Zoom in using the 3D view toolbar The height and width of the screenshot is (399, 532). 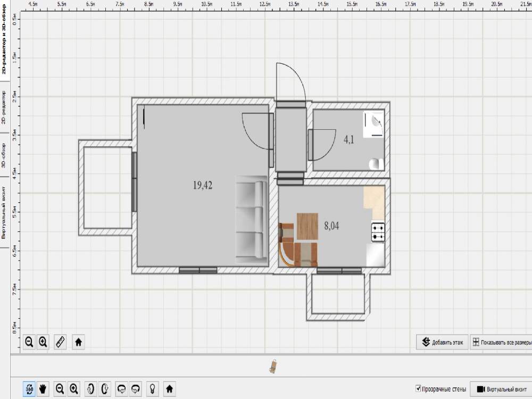click(x=74, y=389)
